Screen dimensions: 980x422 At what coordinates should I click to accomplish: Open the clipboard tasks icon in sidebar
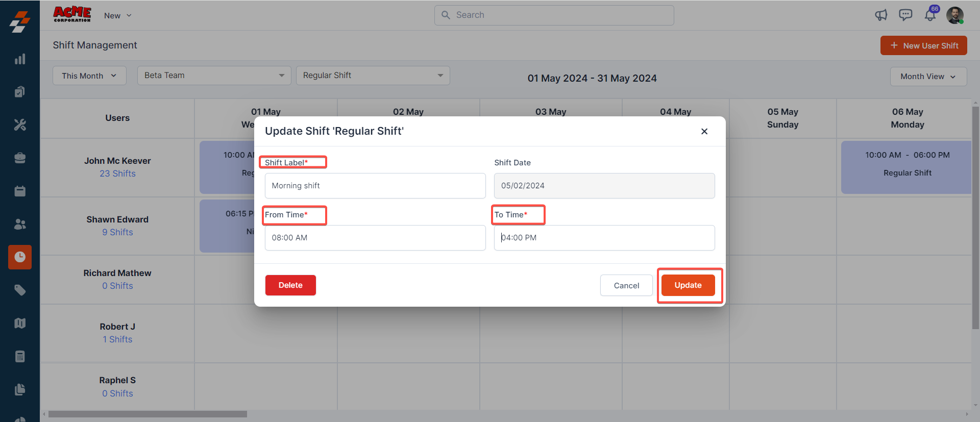click(x=20, y=92)
